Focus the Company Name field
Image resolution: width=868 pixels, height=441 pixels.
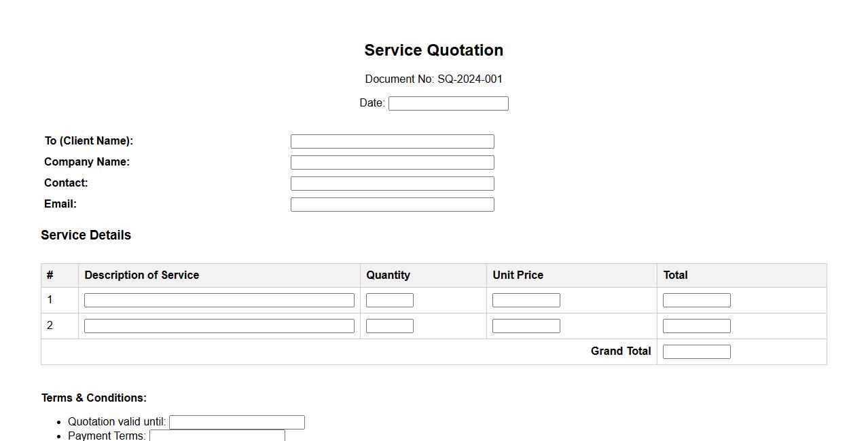click(392, 162)
